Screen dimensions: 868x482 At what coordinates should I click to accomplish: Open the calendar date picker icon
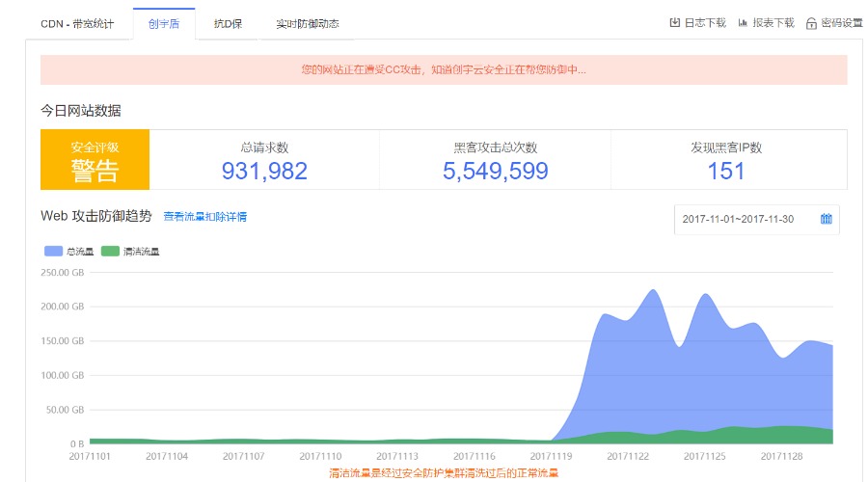pyautogui.click(x=826, y=219)
